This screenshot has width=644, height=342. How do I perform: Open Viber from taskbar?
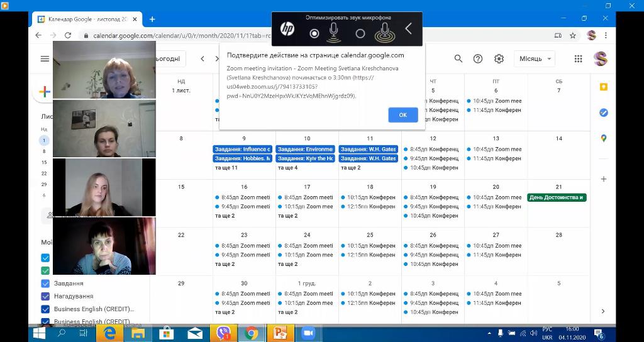(223, 333)
